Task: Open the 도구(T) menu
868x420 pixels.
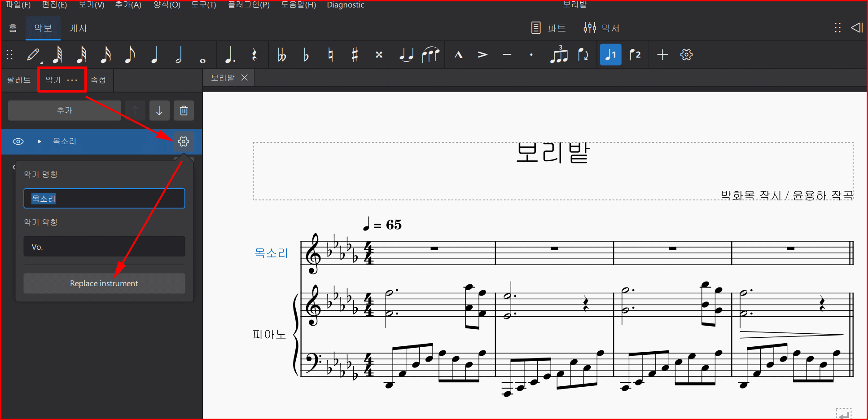Action: click(204, 5)
